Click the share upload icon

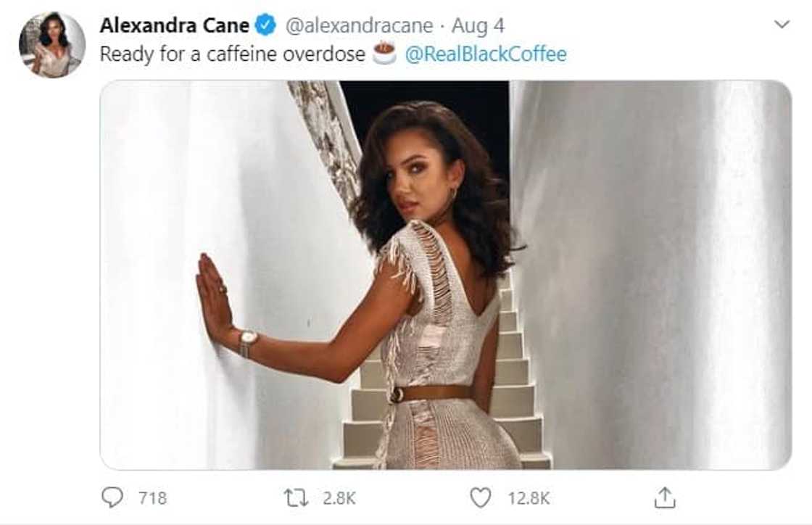[664, 497]
